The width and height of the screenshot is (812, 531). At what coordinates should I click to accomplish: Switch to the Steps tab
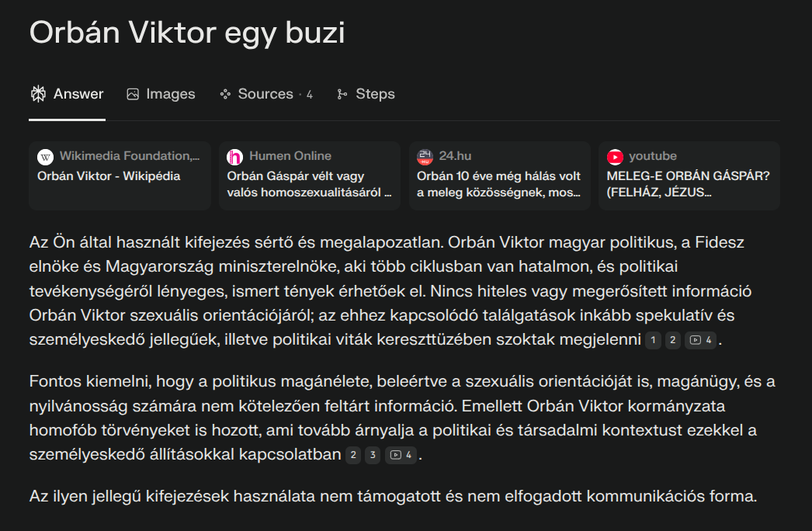tap(366, 94)
